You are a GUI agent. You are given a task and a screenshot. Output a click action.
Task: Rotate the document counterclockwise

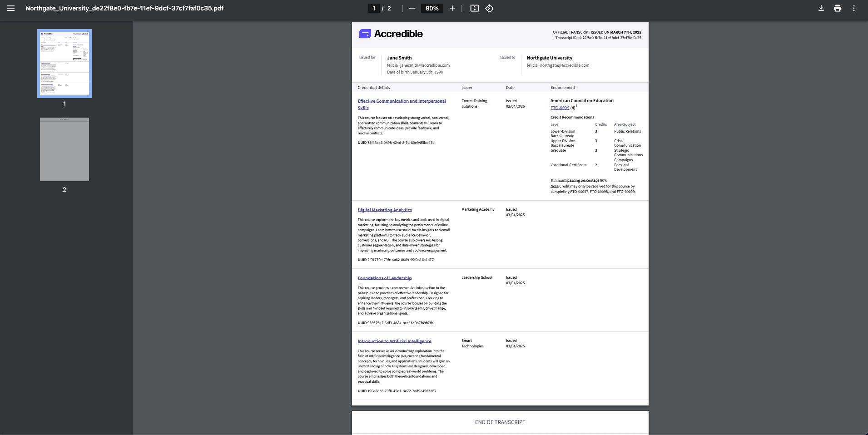(x=490, y=8)
